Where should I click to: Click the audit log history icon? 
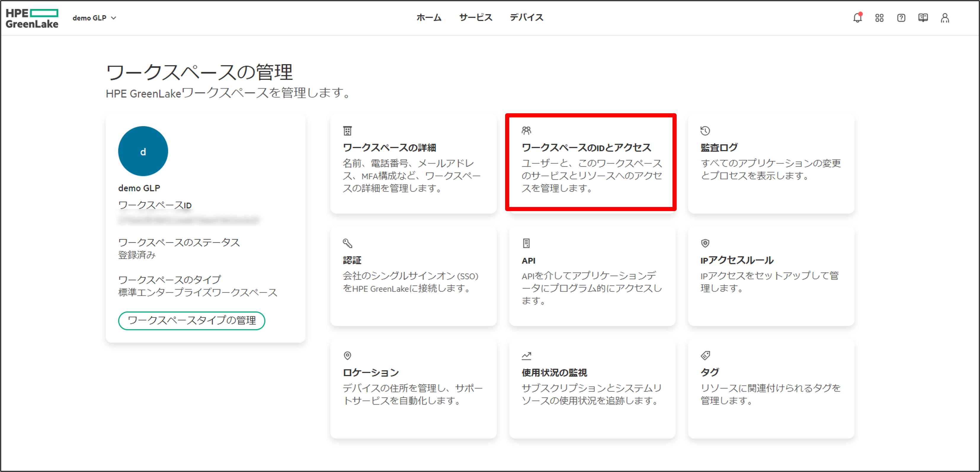pyautogui.click(x=705, y=130)
